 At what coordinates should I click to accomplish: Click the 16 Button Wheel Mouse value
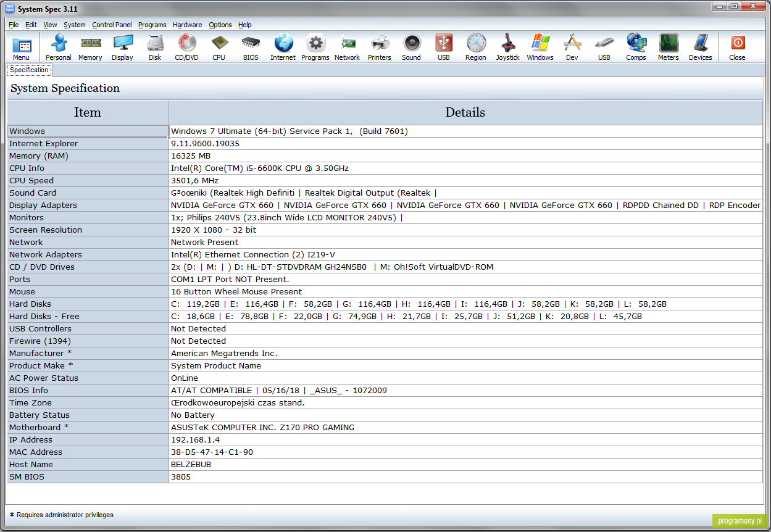236,291
